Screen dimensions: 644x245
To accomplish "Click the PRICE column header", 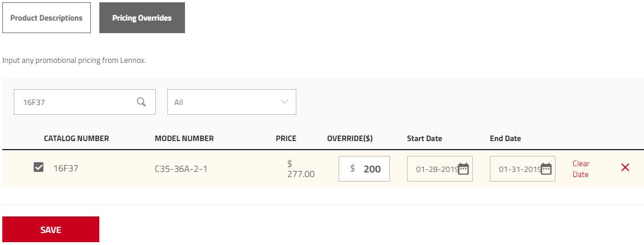I will (286, 139).
